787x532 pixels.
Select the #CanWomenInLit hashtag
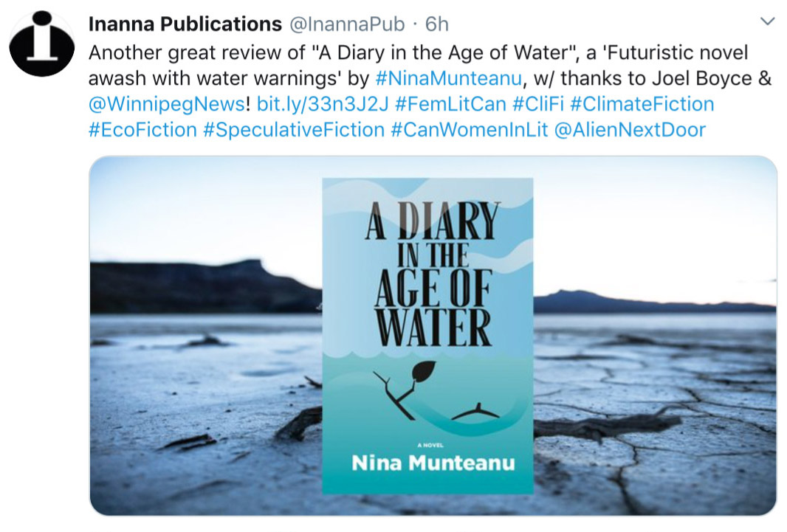click(468, 130)
